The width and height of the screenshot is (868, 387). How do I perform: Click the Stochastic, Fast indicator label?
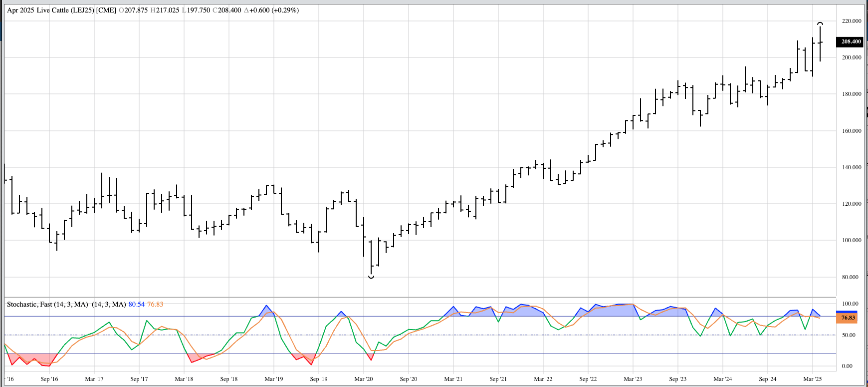[47, 304]
